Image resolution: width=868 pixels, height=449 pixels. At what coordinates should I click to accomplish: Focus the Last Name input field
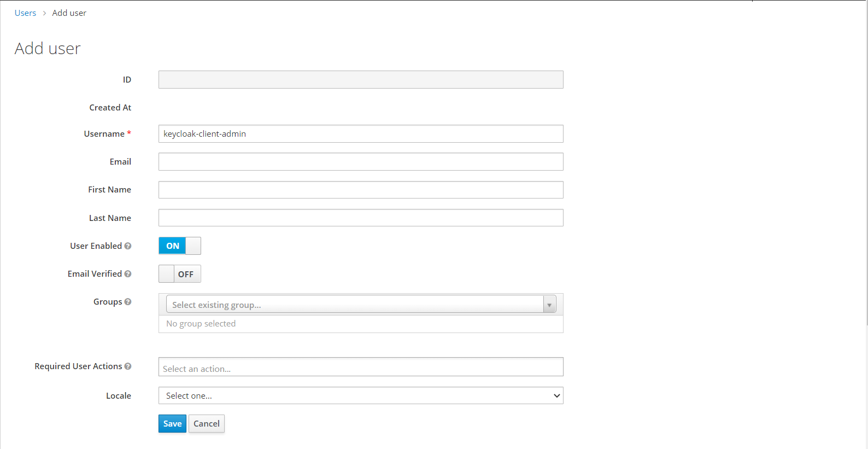[361, 218]
